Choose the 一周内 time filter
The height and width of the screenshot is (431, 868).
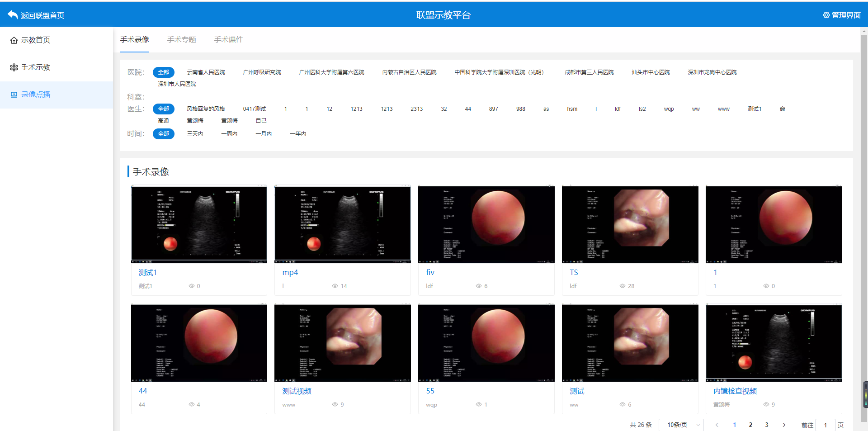(229, 134)
